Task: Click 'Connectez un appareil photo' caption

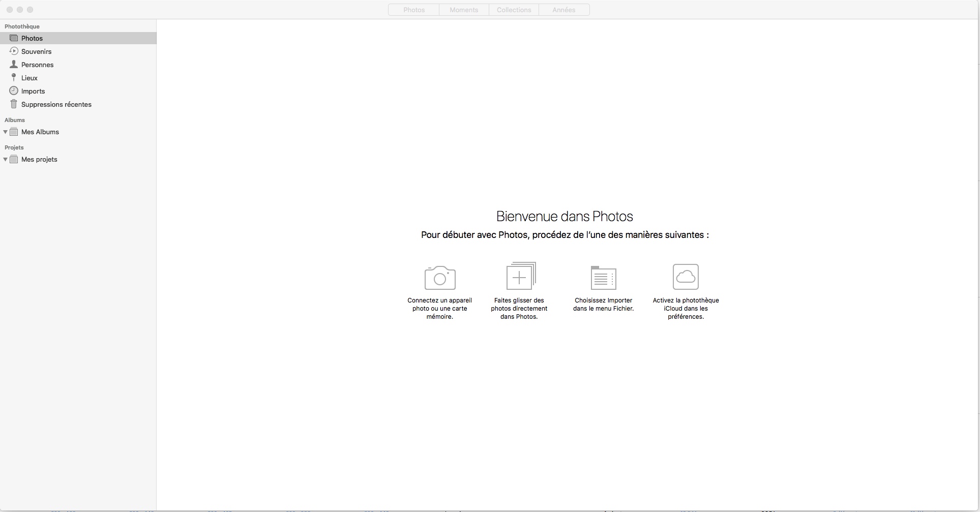Action: pyautogui.click(x=440, y=309)
